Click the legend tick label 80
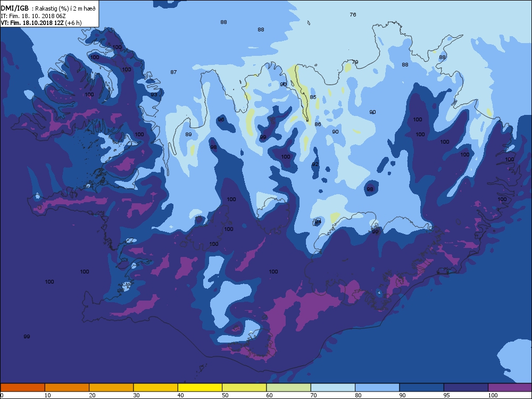 tap(358, 395)
